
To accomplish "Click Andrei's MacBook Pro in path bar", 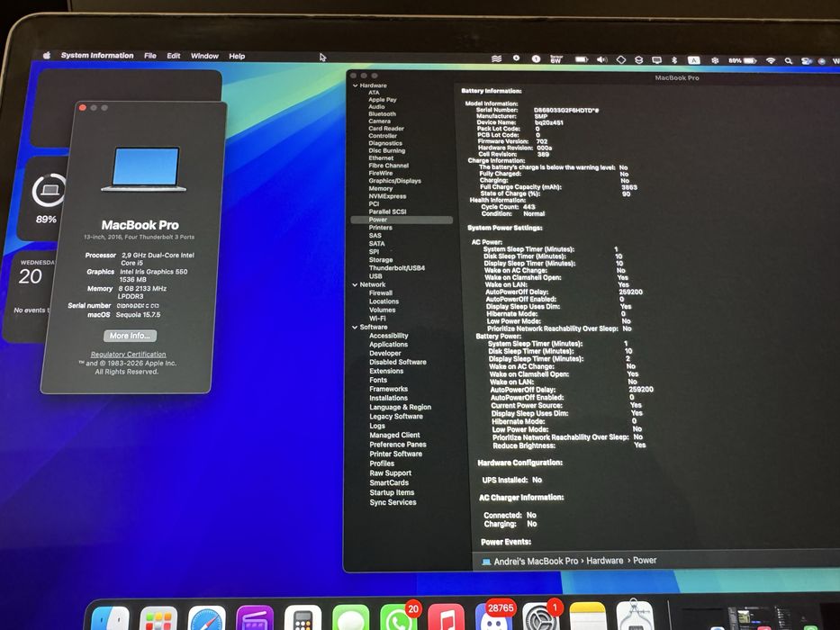I will click(529, 561).
